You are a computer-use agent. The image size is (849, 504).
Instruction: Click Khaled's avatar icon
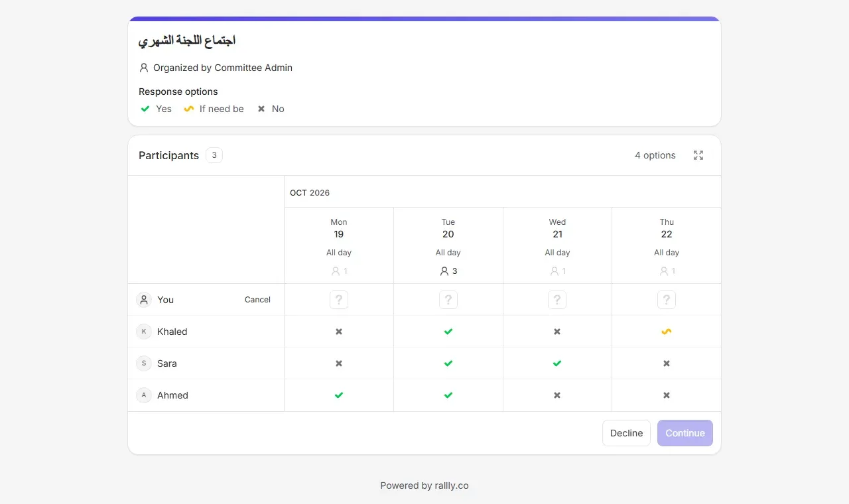coord(144,332)
